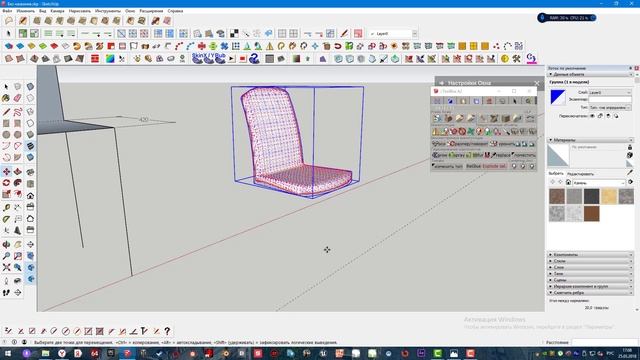Image resolution: width=640 pixels, height=360 pixels.
Task: Select the Follow Me tool
Action: coord(18,183)
